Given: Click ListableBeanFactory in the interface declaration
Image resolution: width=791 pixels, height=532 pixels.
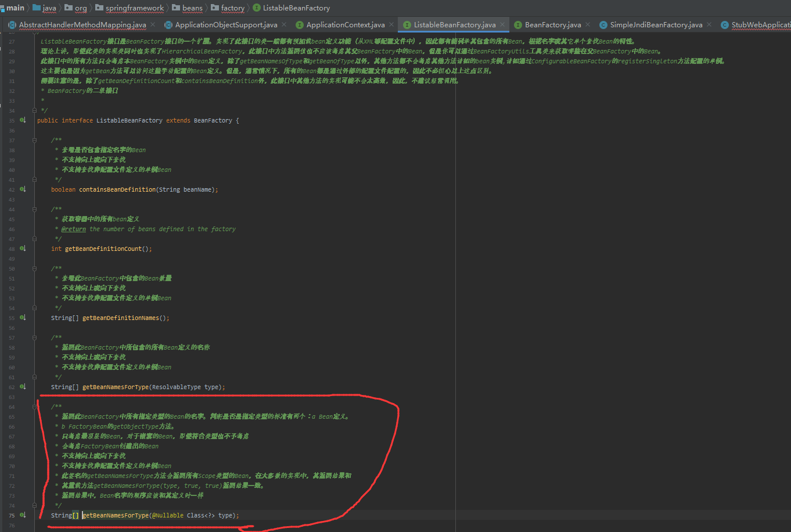Looking at the screenshot, I should [x=130, y=120].
